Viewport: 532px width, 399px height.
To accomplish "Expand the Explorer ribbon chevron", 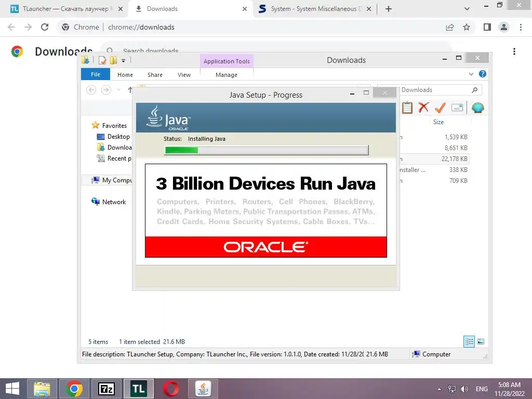I will pyautogui.click(x=471, y=74).
